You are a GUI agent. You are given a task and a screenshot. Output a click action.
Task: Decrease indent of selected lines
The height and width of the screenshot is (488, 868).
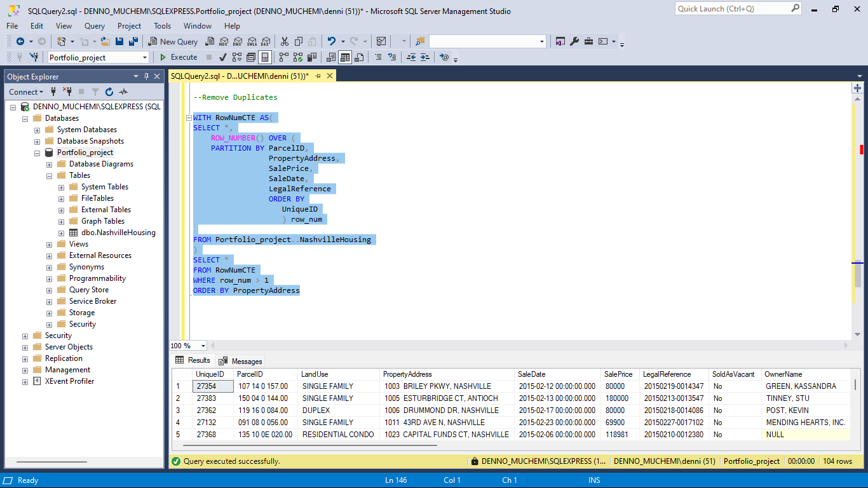(411, 57)
